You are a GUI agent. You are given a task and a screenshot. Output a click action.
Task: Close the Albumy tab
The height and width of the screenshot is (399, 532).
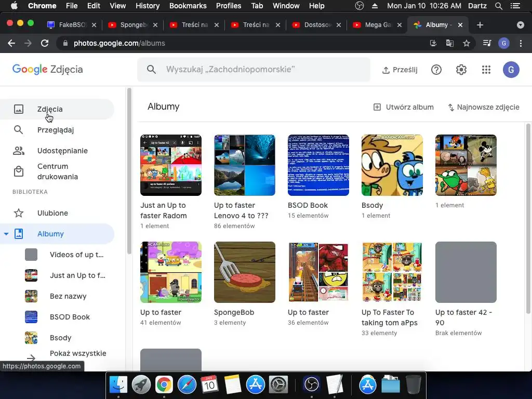(460, 25)
